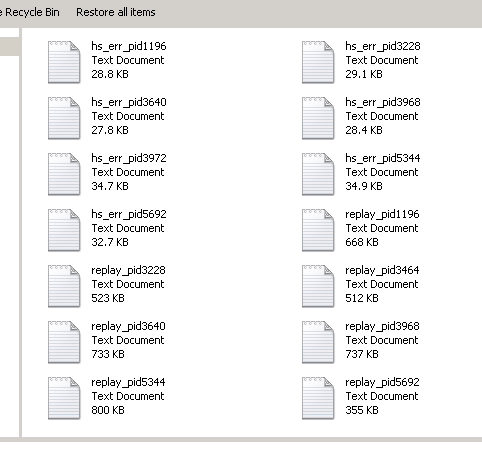The height and width of the screenshot is (454, 482).
Task: Select the hs_err_pid3968 file icon
Action: 318,118
